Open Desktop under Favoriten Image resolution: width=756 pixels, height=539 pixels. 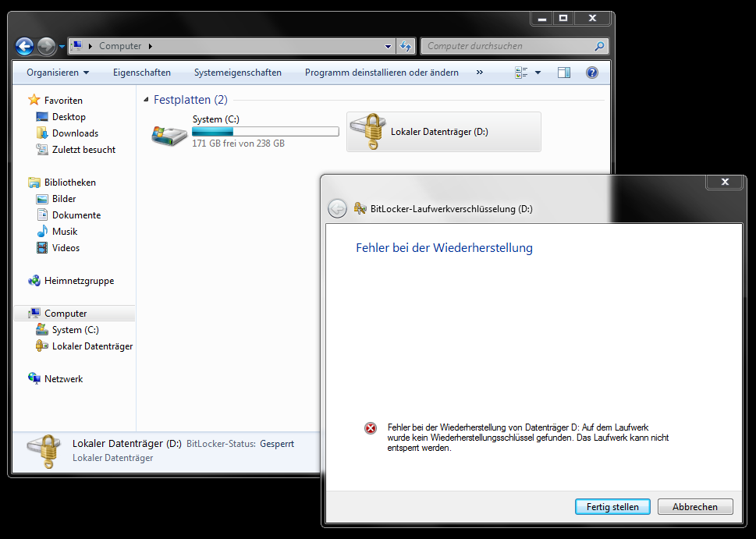(69, 117)
